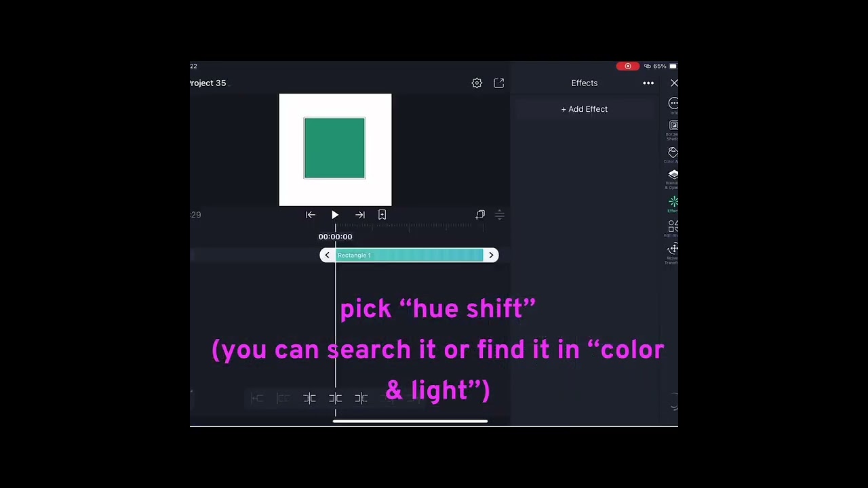Add a bookmark at playhead

tap(382, 215)
